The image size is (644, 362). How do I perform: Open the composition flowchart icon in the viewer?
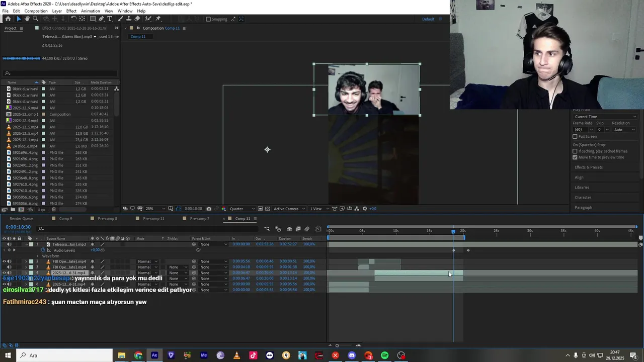click(357, 209)
